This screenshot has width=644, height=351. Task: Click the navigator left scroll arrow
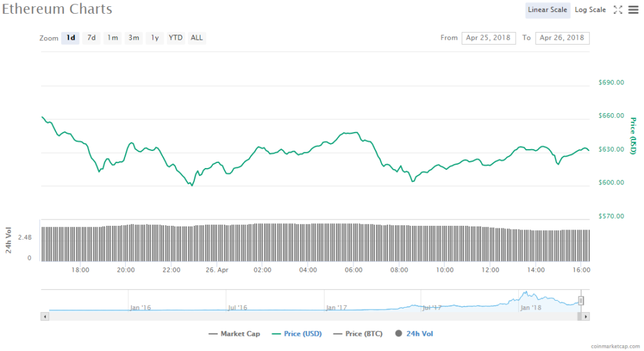coord(44,317)
